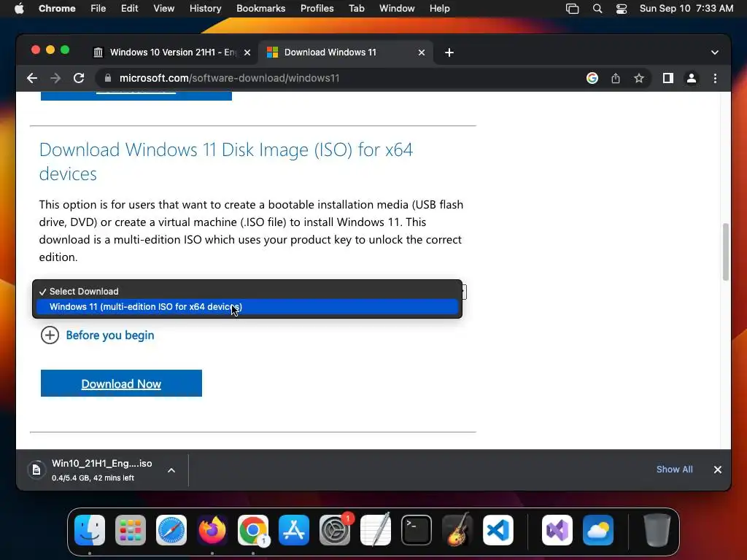Open Stage Manager menu bar icon
The height and width of the screenshot is (560, 747).
(572, 9)
